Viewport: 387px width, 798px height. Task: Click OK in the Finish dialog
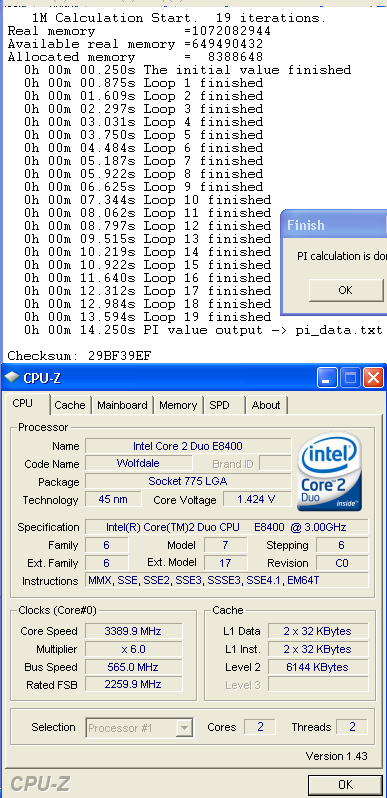(x=345, y=290)
